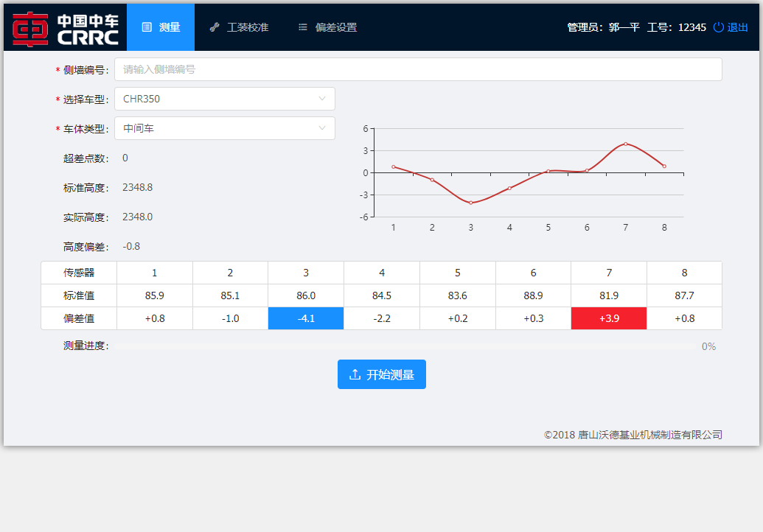Select the blue -4.1 deviation cell

point(306,318)
